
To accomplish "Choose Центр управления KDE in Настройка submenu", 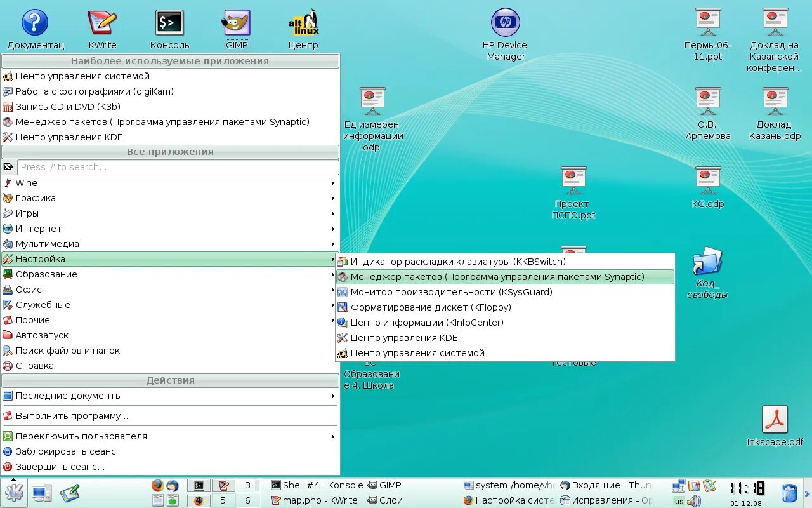I will pos(505,338).
